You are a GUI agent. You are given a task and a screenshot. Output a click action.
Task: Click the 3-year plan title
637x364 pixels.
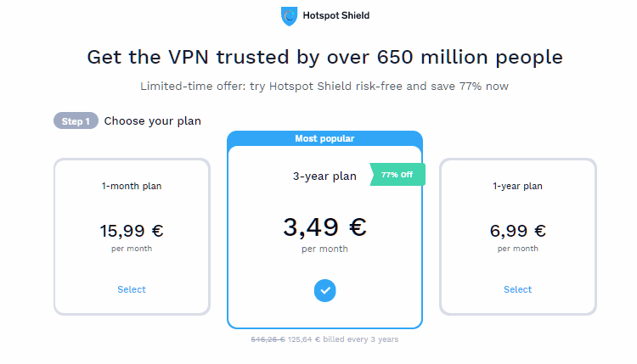[x=324, y=176]
